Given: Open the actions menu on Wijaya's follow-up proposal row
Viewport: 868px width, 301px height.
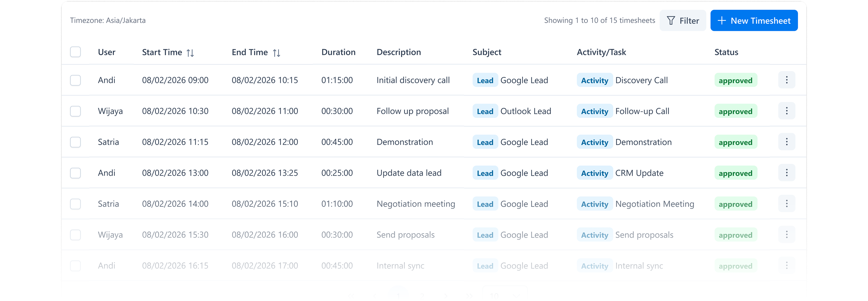Looking at the screenshot, I should 787,111.
